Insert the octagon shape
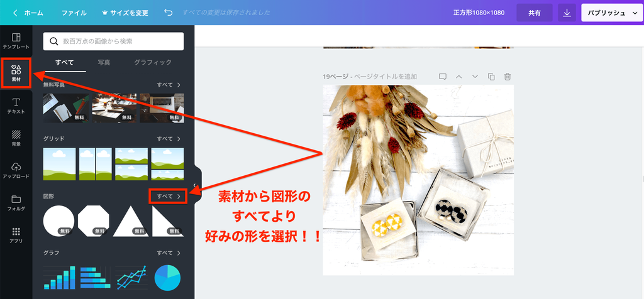Screen dimensions: 644x299 pos(94,221)
